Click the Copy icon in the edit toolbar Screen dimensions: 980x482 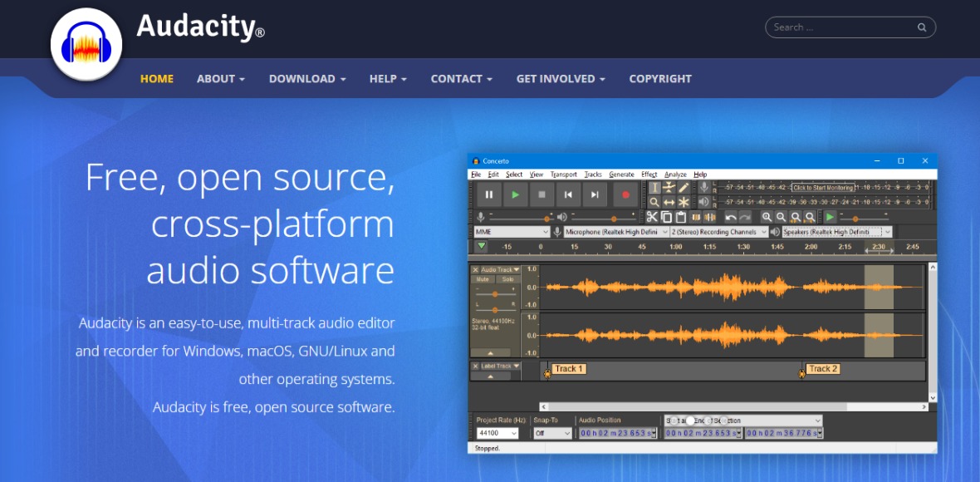coord(666,217)
